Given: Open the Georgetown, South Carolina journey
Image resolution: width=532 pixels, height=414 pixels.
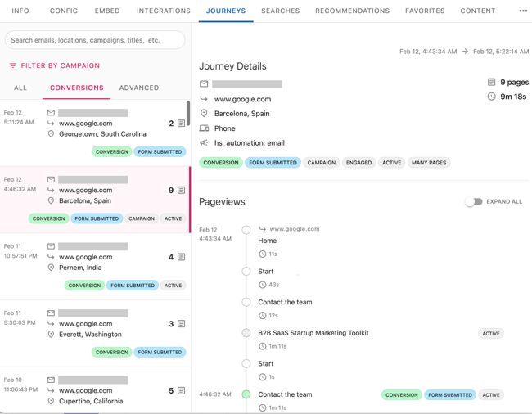Looking at the screenshot, I should click(95, 133).
